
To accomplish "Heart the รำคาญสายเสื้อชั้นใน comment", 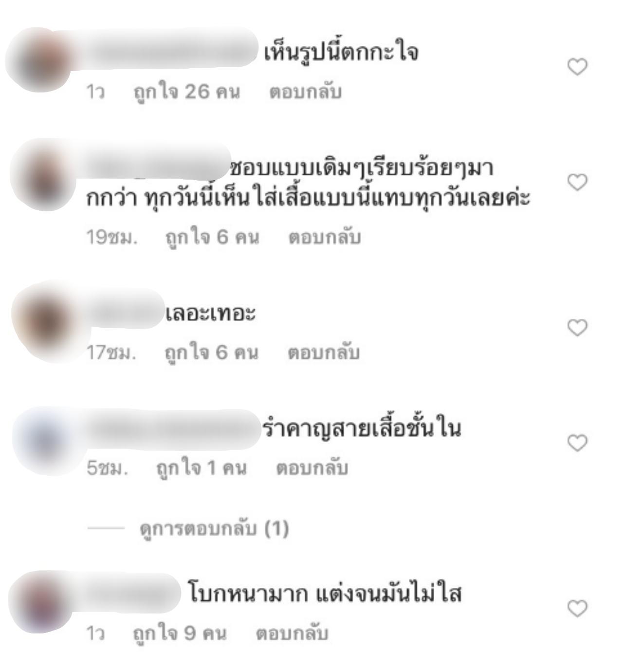I will 577,443.
